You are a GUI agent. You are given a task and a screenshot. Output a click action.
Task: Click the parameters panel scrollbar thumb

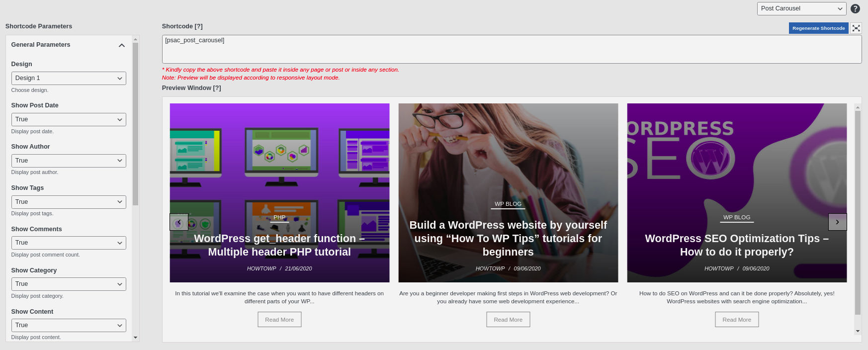135,124
